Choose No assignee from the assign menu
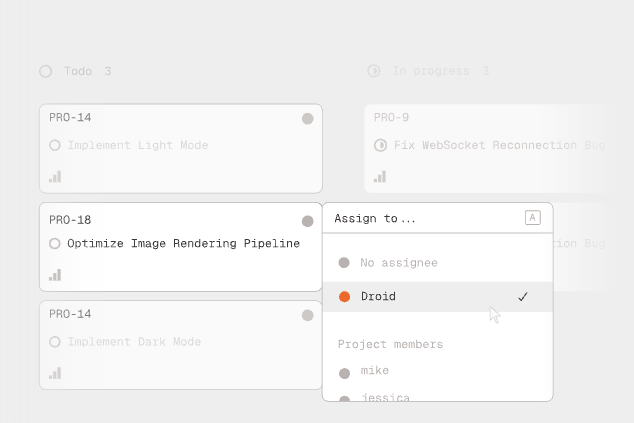Viewport: 634px width, 423px height. point(398,263)
